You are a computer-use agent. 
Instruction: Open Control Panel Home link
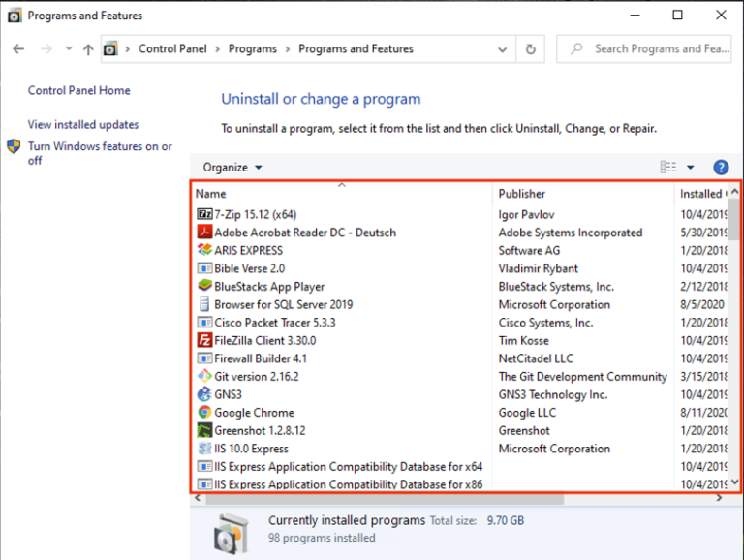click(78, 90)
